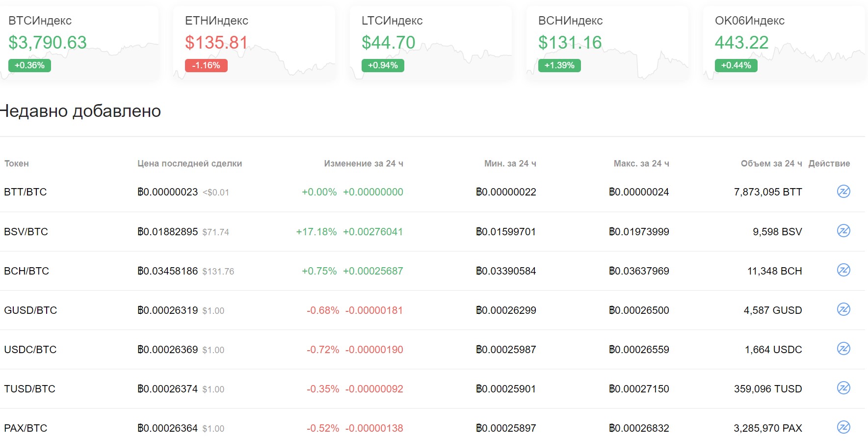
Task: Click the 24h max ฿0.03637969 for BCH/BTC
Action: (x=639, y=271)
